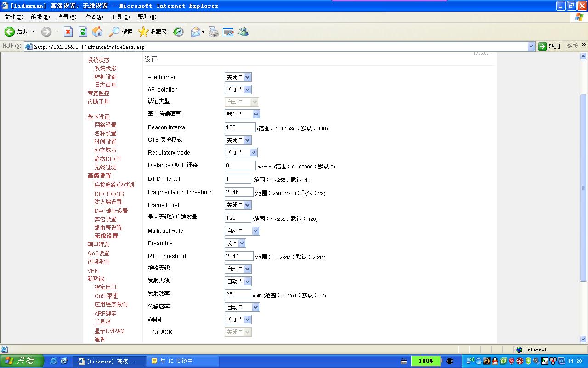
Task: Click the Mail envelope toolbar icon
Action: (196, 32)
